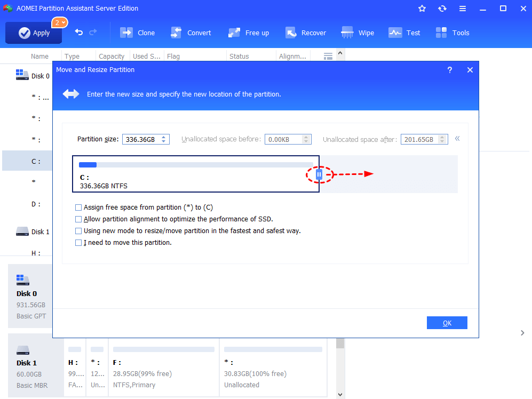The height and width of the screenshot is (399, 532).
Task: Open the Tools menu
Action: pos(452,33)
